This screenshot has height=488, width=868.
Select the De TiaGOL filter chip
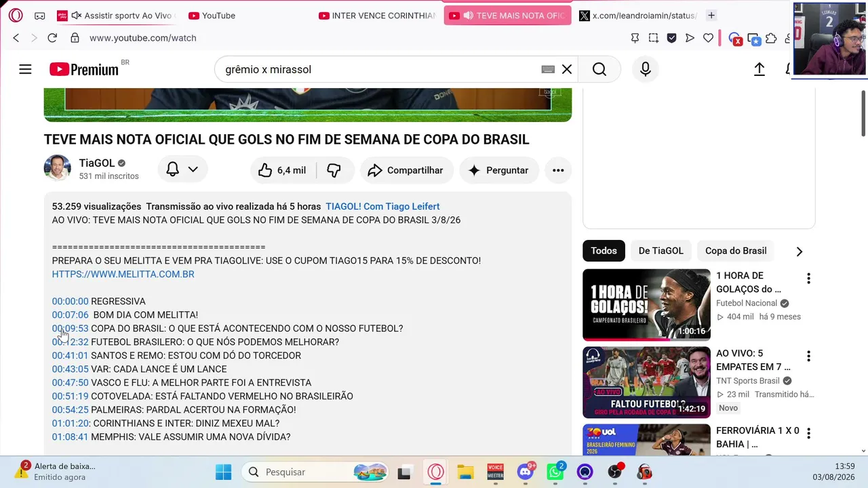tap(661, 251)
